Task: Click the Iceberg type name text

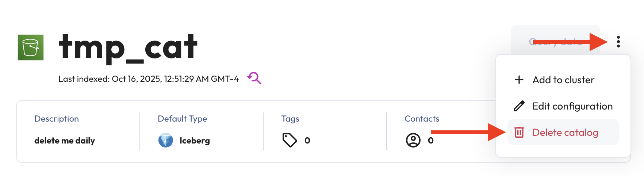Action: click(x=195, y=141)
